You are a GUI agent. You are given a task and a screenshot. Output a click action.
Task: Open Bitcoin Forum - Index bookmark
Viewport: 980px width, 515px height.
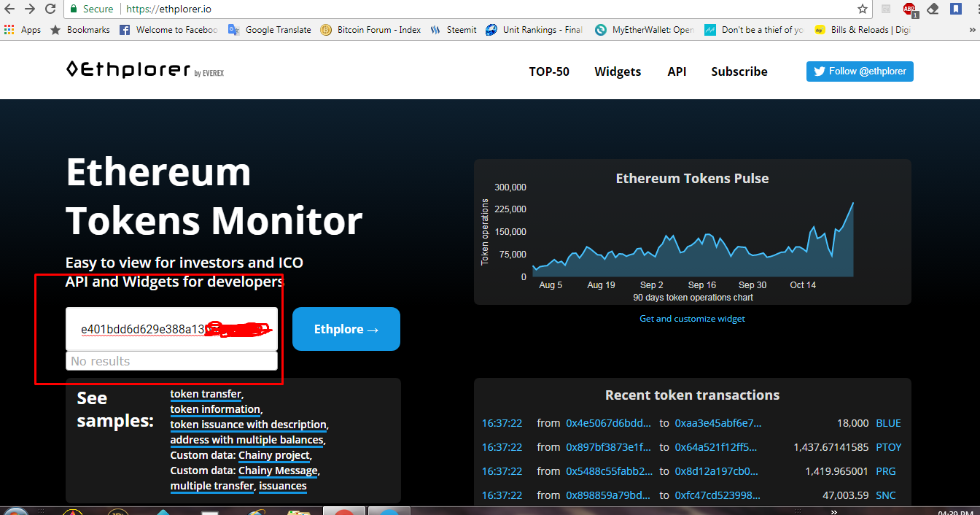tap(370, 30)
